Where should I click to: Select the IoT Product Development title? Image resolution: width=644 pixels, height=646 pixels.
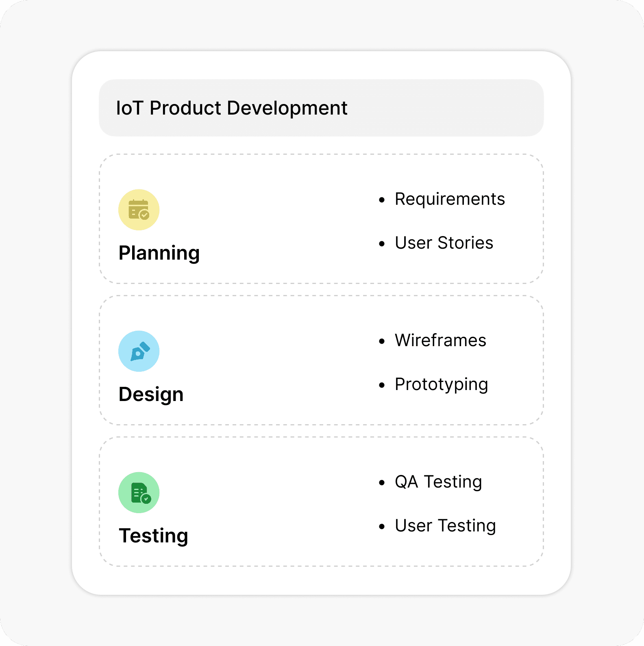232,108
